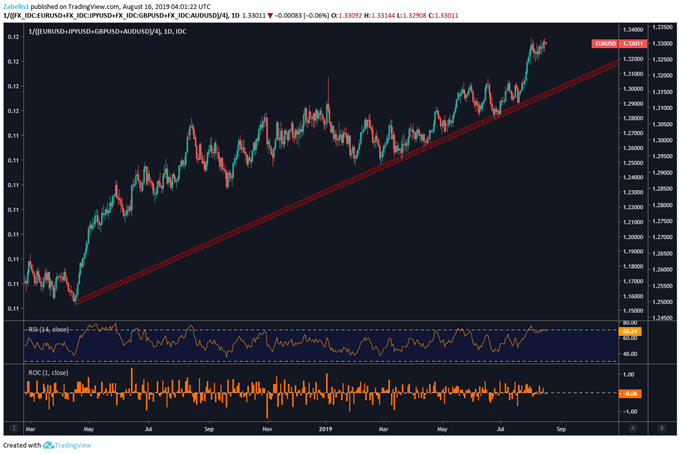The width and height of the screenshot is (680, 454).
Task: Click the header low value L:1.32908
Action: click(x=412, y=15)
